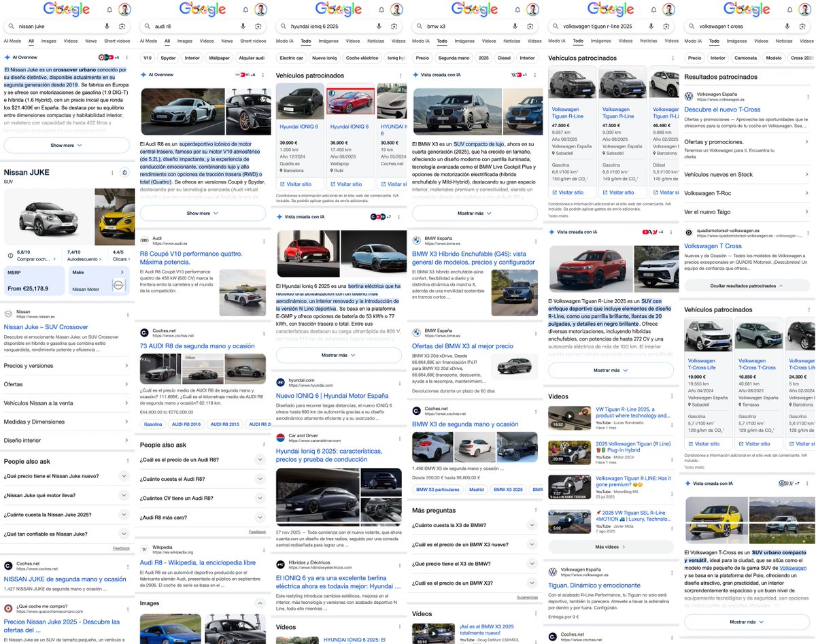
Task: Tap the microphone icon in the bmw x3 search bar
Action: (515, 26)
